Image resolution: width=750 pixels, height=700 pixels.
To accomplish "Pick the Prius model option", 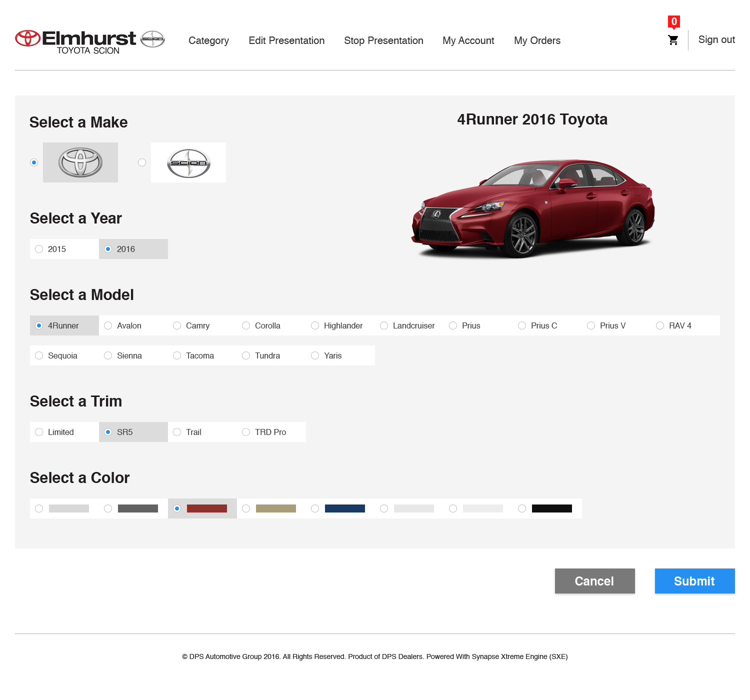I will pos(478,325).
